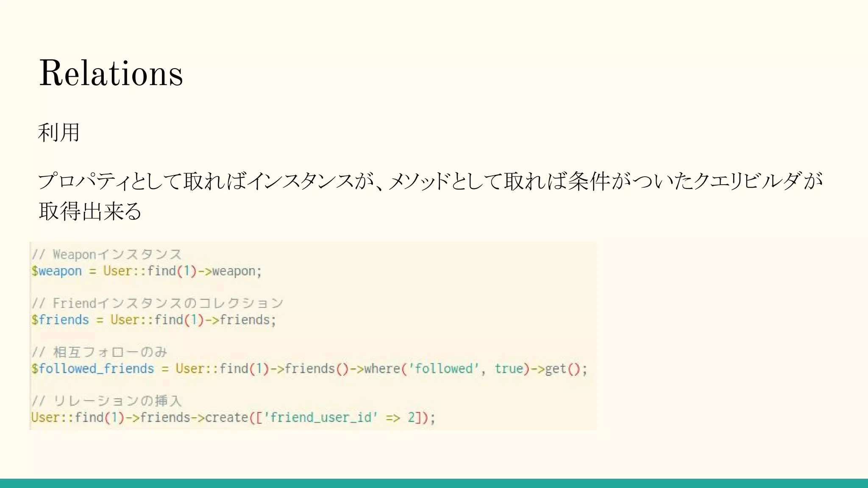Click the Japanese description paragraph's first line
The height and width of the screenshot is (488, 868).
430,181
